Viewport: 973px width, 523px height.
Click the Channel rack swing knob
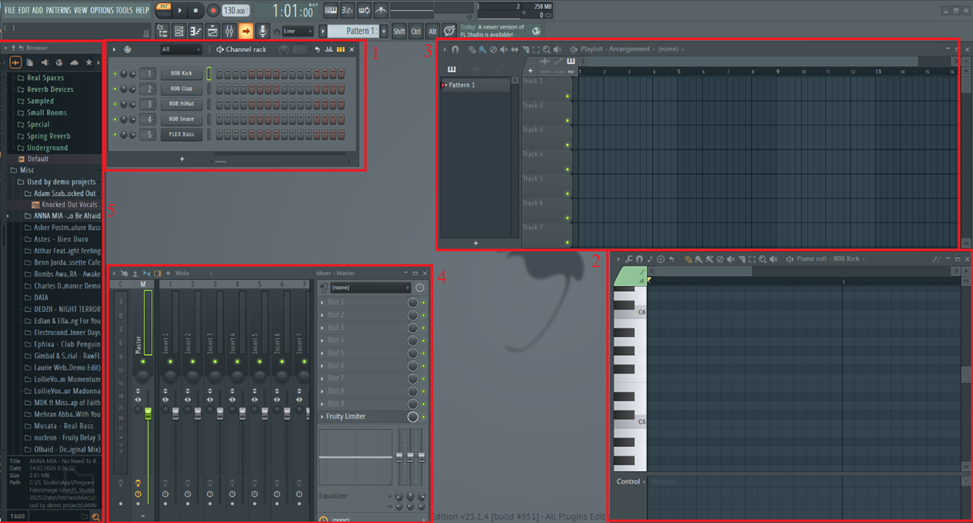click(x=284, y=50)
